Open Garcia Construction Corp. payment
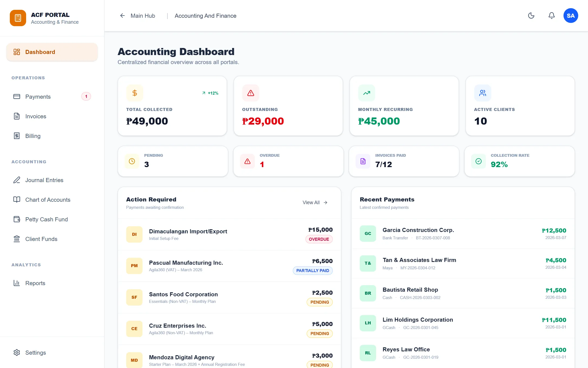The image size is (588, 368). click(463, 234)
